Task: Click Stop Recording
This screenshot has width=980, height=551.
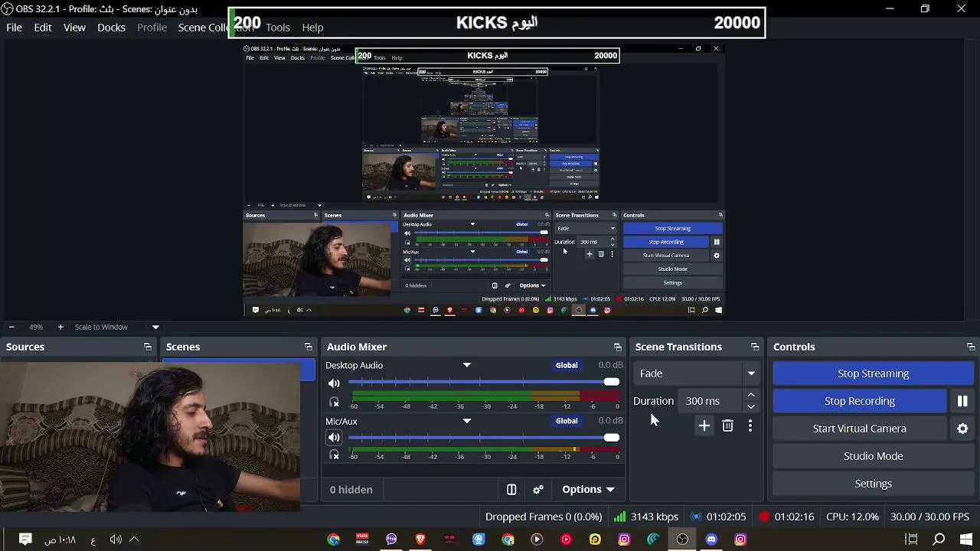Action: 860,401
